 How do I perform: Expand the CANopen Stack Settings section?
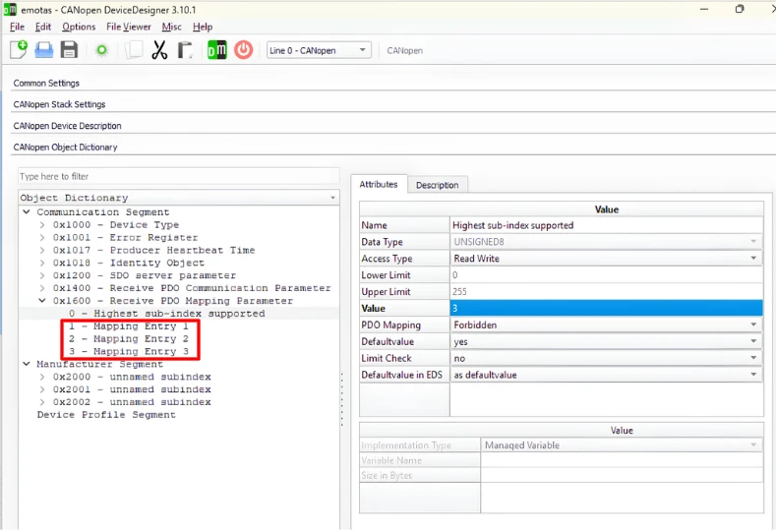tap(59, 104)
